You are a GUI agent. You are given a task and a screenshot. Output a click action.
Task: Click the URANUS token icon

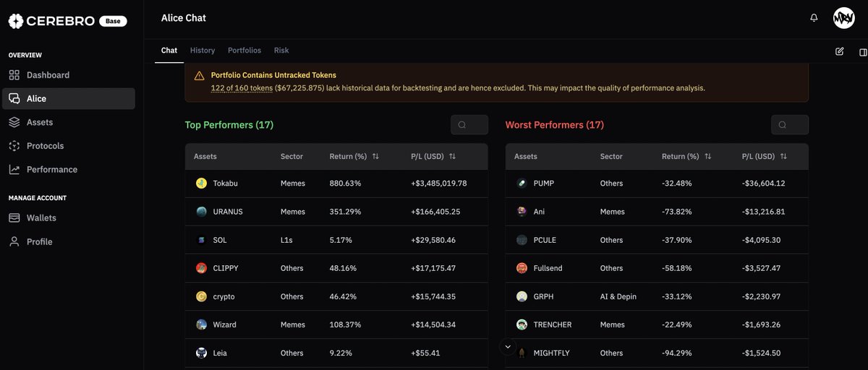pos(202,212)
